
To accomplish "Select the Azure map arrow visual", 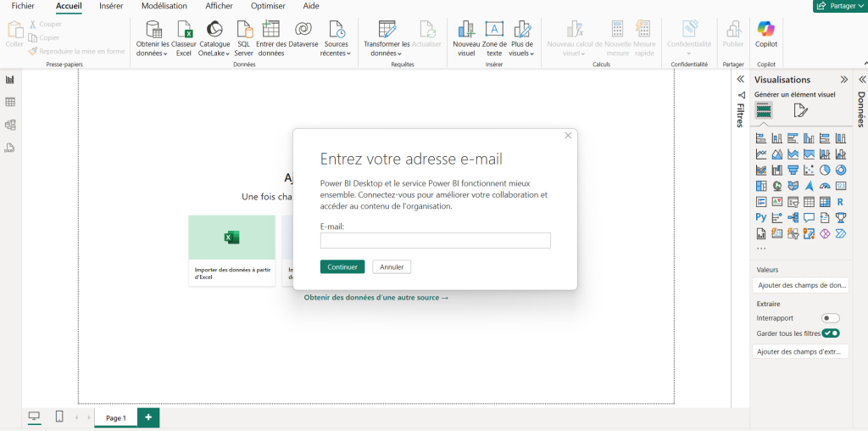I will 809,186.
